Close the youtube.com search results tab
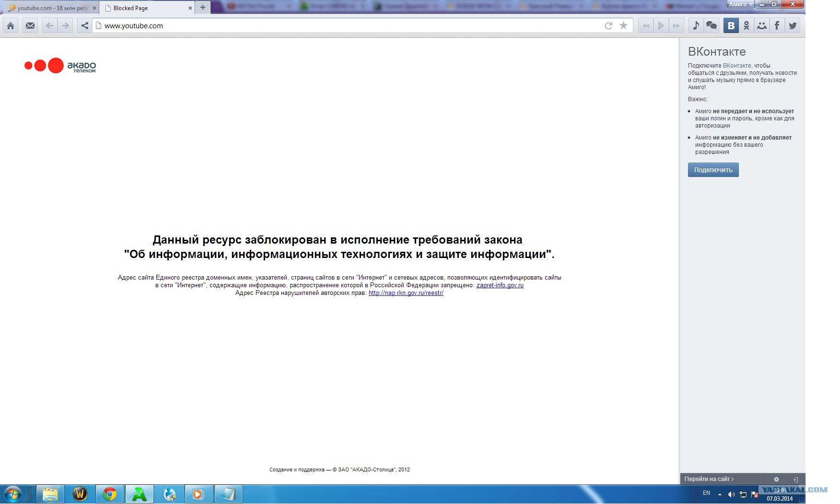The image size is (840, 504). tap(94, 8)
